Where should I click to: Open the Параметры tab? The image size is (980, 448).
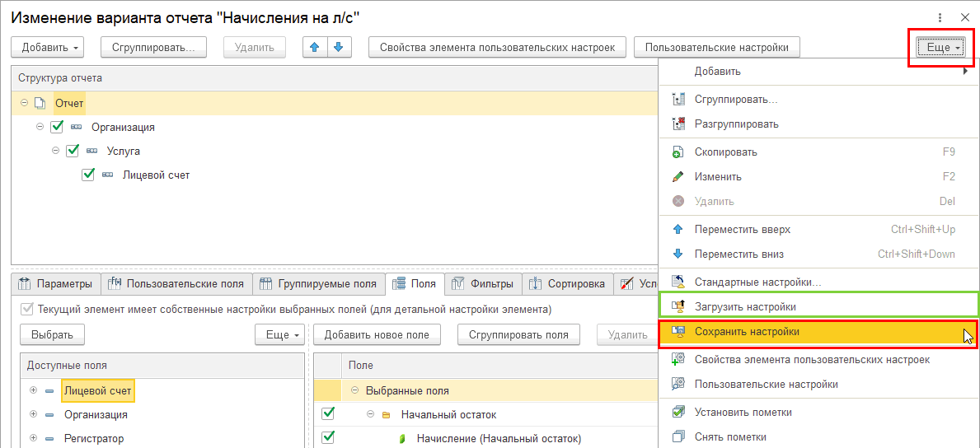tap(56, 284)
